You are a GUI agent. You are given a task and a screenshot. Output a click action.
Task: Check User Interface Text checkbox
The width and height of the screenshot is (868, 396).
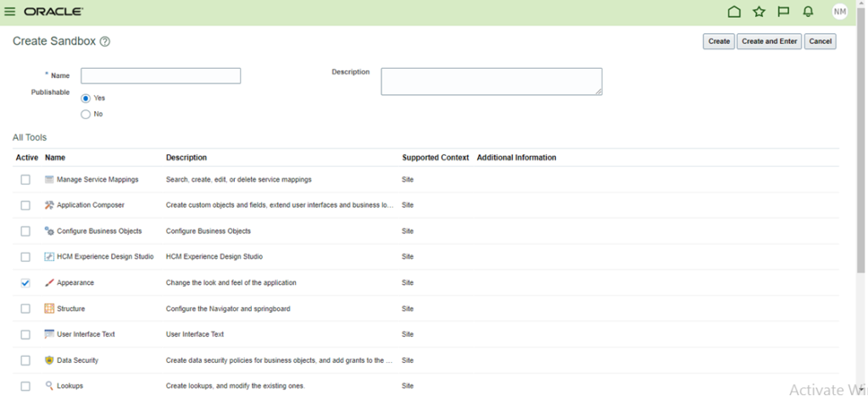(25, 335)
